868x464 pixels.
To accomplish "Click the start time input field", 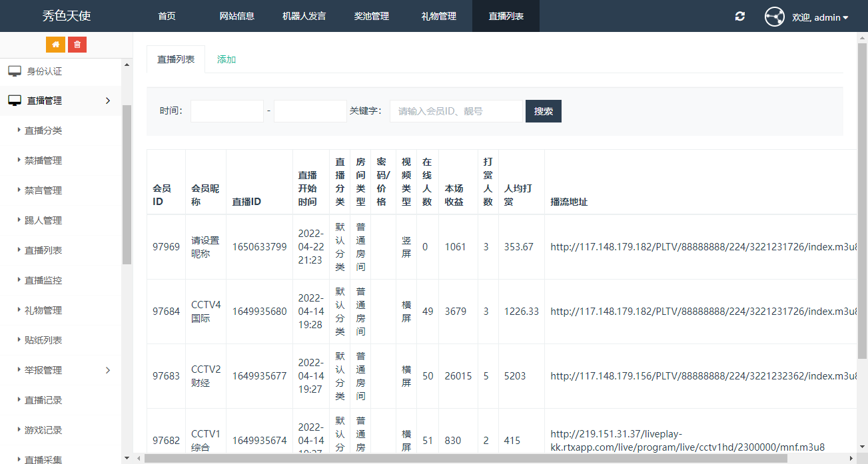I will (x=226, y=111).
